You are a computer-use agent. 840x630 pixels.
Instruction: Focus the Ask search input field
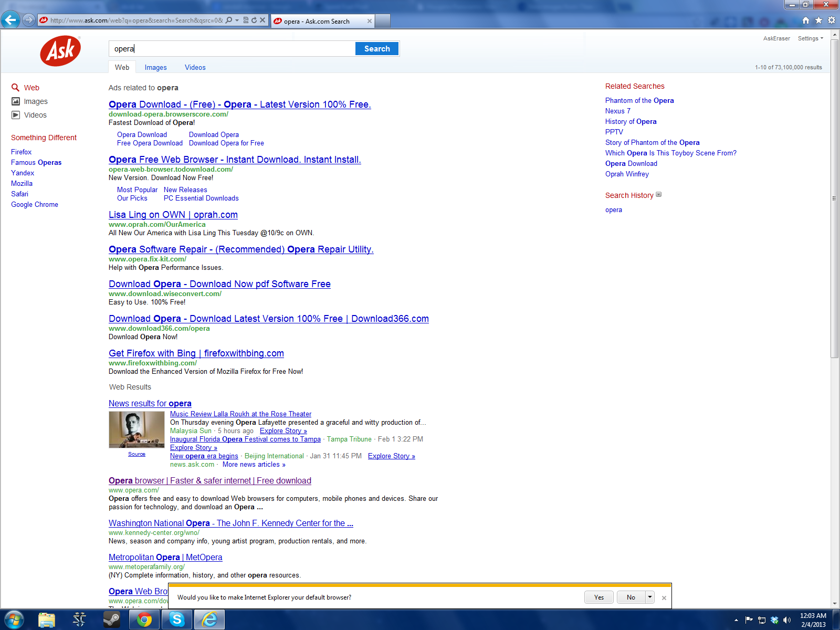[x=232, y=49]
